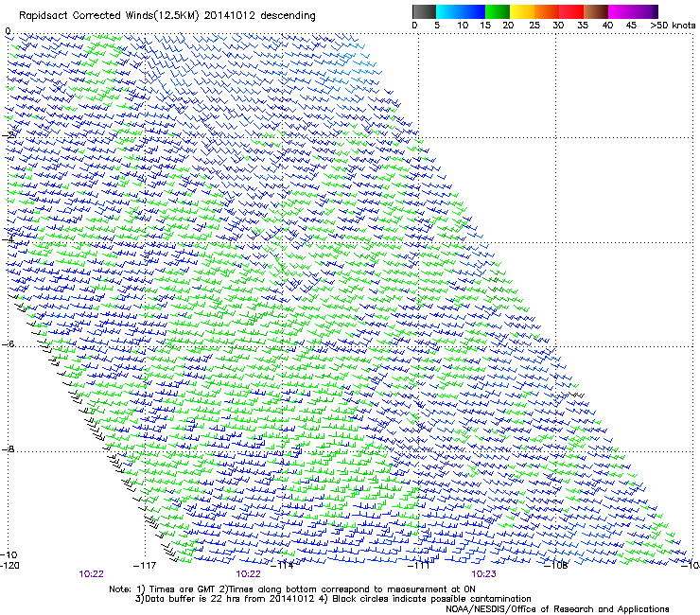Click the '-120' longitude axis label

click(x=9, y=566)
